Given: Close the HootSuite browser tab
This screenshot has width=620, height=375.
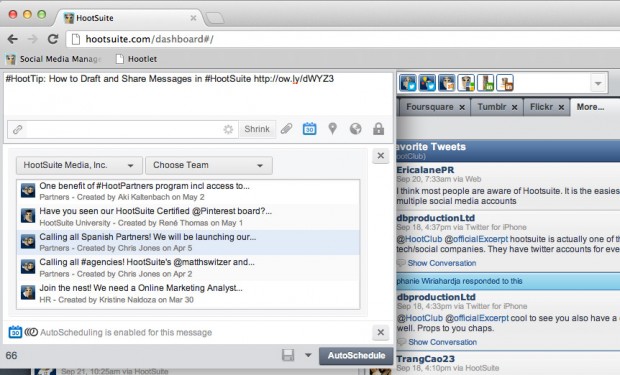Looking at the screenshot, I should (x=193, y=18).
